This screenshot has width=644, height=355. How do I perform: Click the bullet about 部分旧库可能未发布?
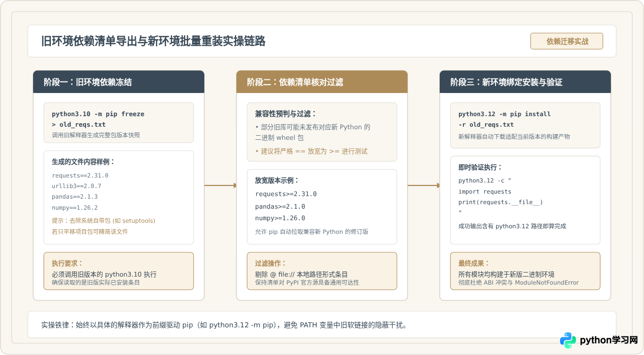pyautogui.click(x=313, y=127)
